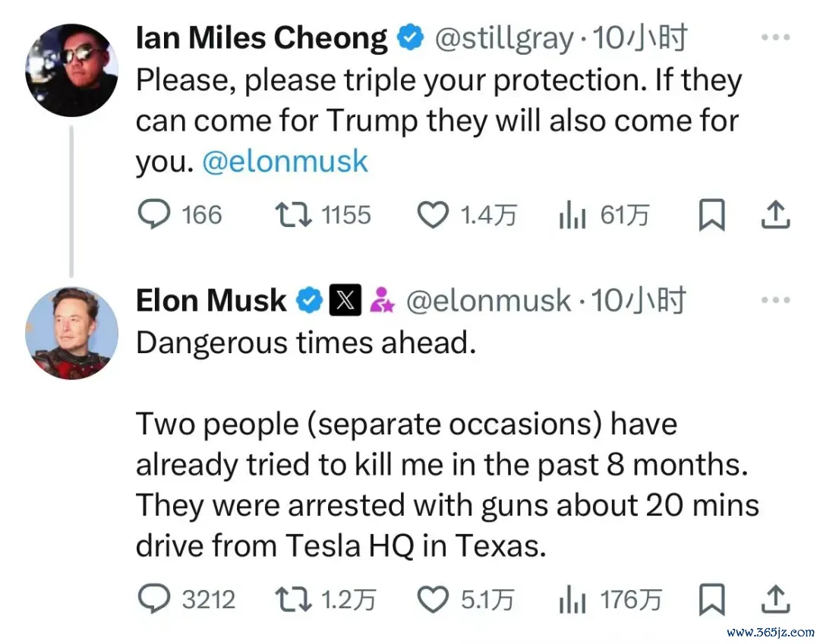Viewport: 820px width, 644px height.
Task: Share Ian Miles Cheong's tweet
Action: 775,215
